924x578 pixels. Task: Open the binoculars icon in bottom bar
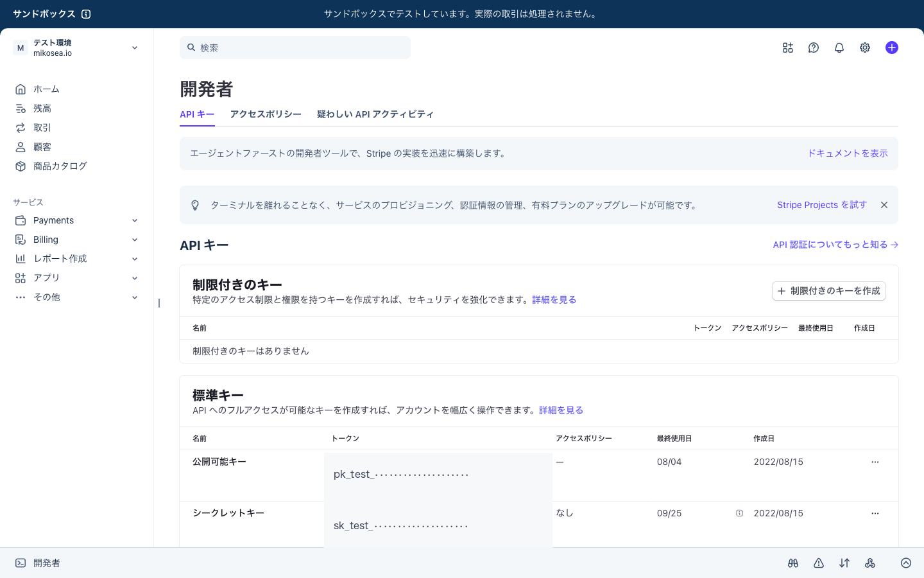(793, 563)
